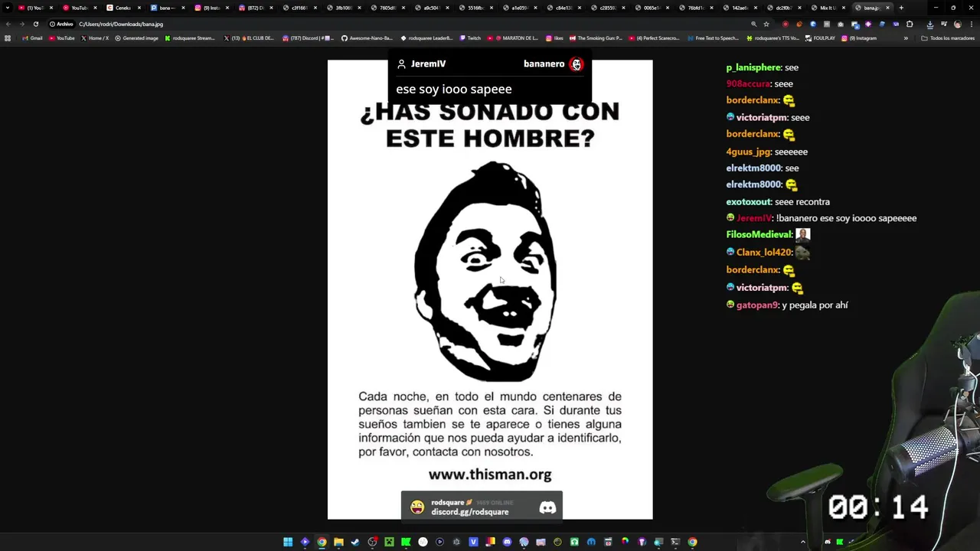Viewport: 980px width, 551px height.
Task: Open the Chrome three-dot menu
Action: point(971,24)
